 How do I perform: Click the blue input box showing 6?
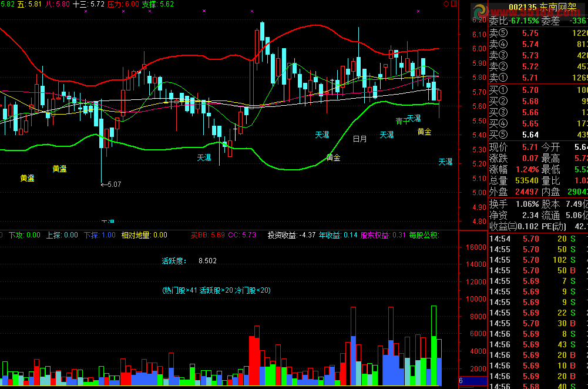[x=473, y=381]
